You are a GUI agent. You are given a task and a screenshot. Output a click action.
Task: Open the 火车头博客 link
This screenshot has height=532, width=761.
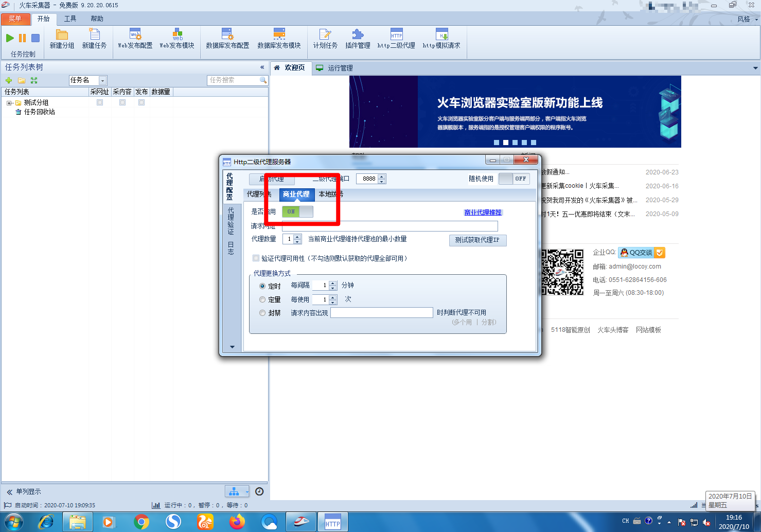(613, 330)
